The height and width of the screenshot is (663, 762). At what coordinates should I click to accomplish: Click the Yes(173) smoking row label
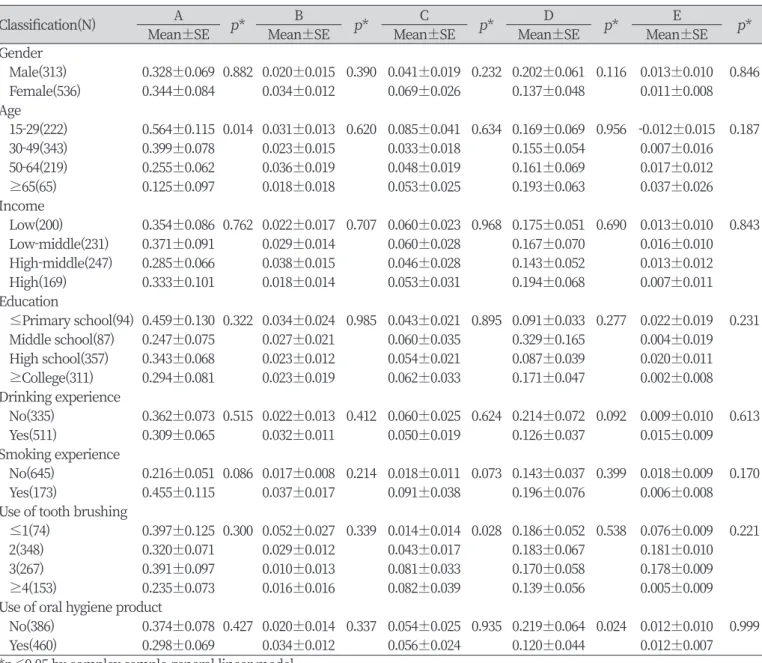[33, 492]
